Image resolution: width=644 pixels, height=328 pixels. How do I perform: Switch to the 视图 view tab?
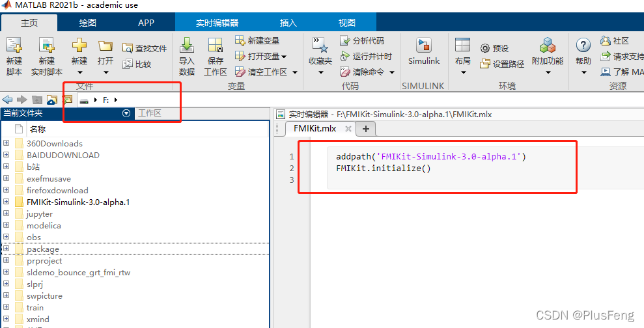point(347,23)
